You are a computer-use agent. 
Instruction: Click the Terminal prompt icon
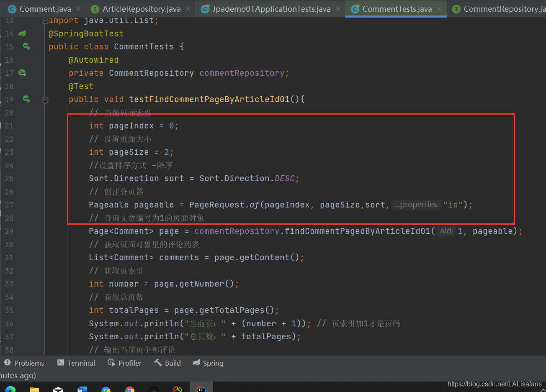click(x=61, y=362)
